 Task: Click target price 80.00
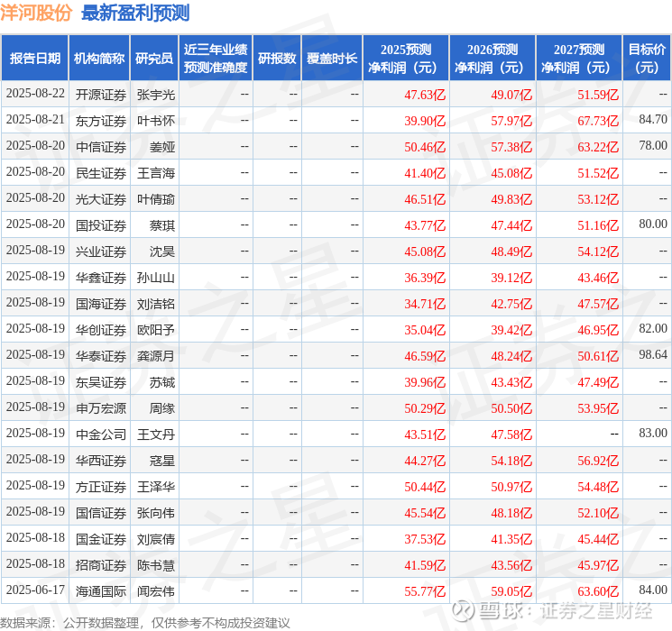pos(653,224)
